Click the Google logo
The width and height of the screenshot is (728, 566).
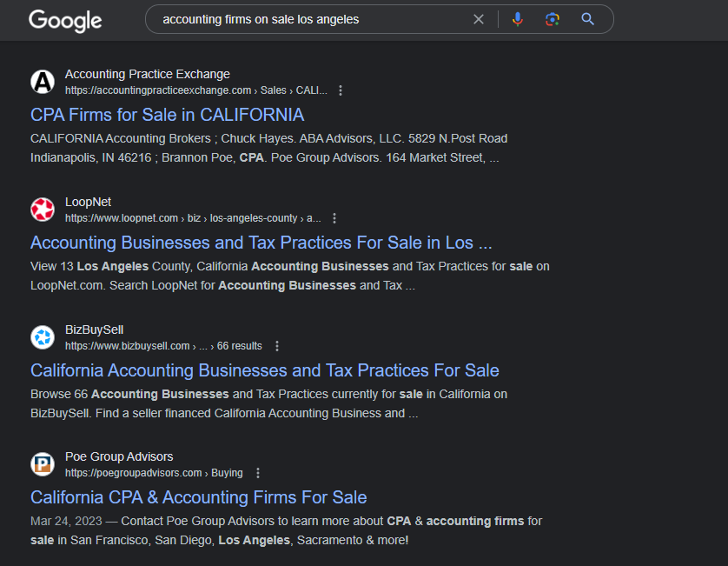pos(65,21)
